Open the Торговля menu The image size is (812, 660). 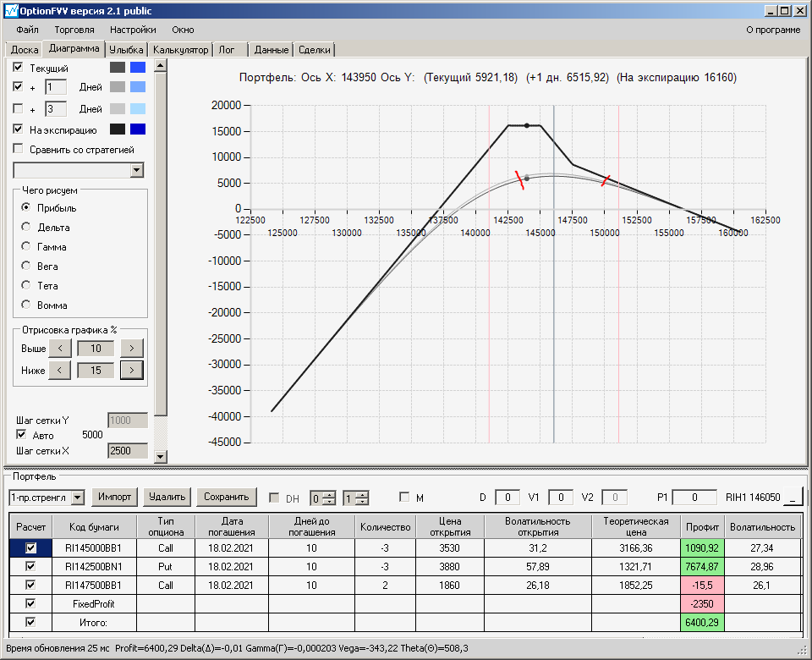pos(74,30)
